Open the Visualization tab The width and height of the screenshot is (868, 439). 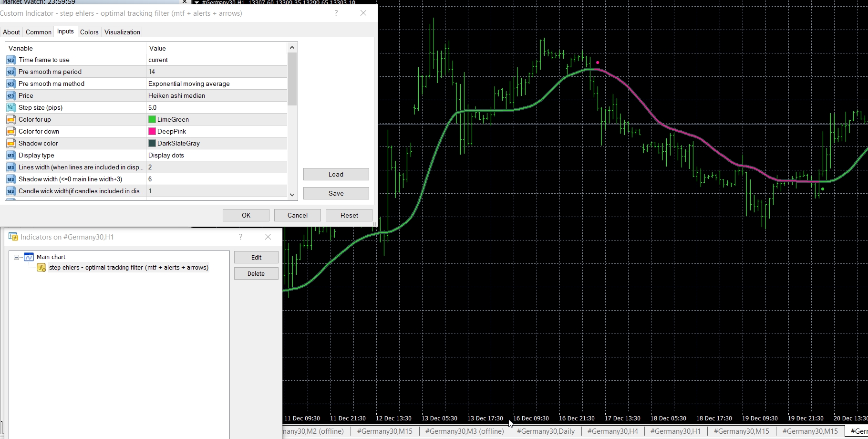coord(122,32)
